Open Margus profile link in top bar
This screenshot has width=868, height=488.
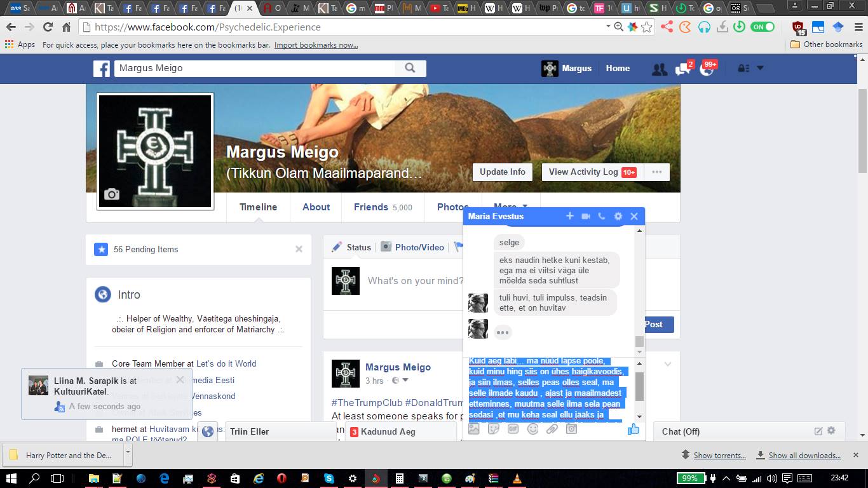coord(567,68)
